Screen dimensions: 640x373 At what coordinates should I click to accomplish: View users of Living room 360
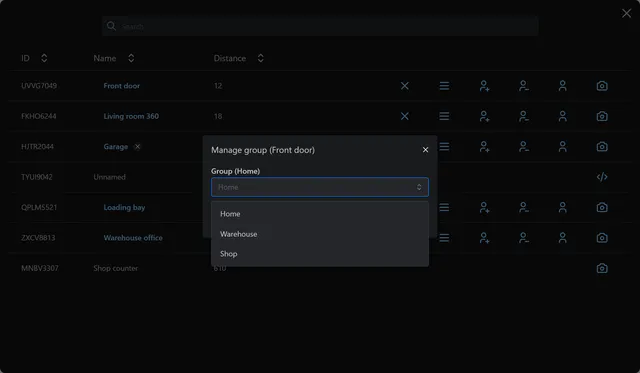click(x=562, y=116)
